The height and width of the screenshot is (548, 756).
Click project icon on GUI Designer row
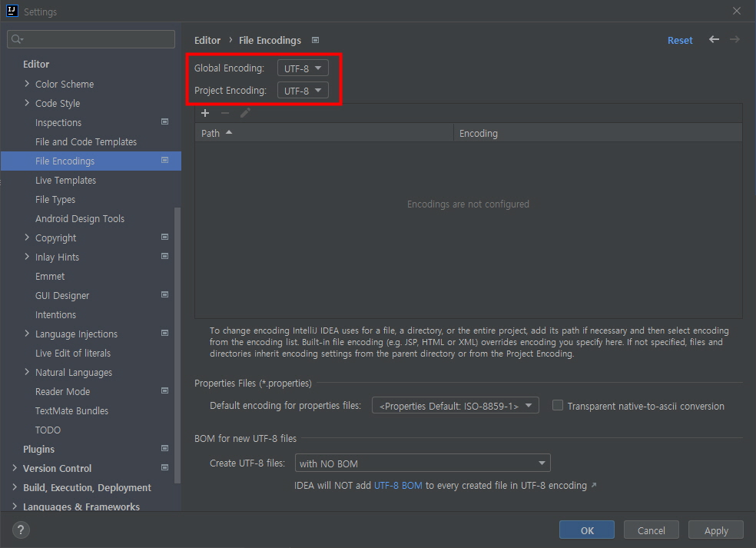(164, 294)
